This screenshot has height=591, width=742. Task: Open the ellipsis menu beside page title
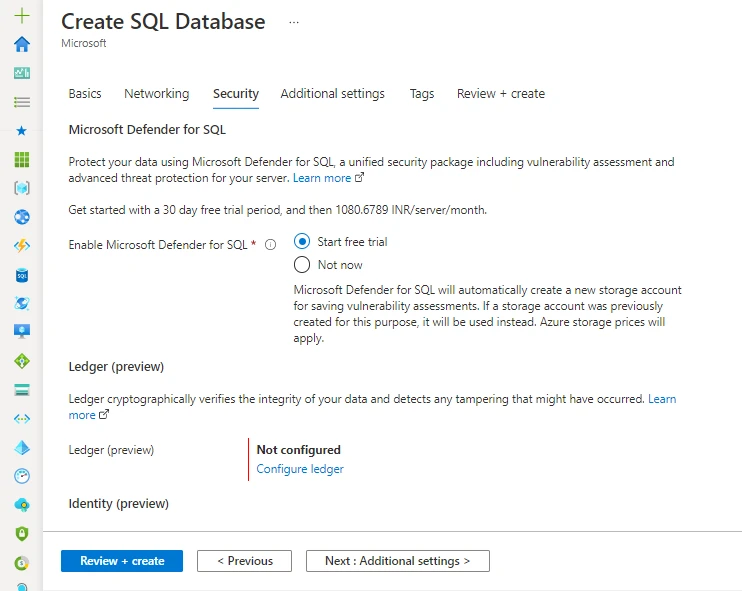294,22
